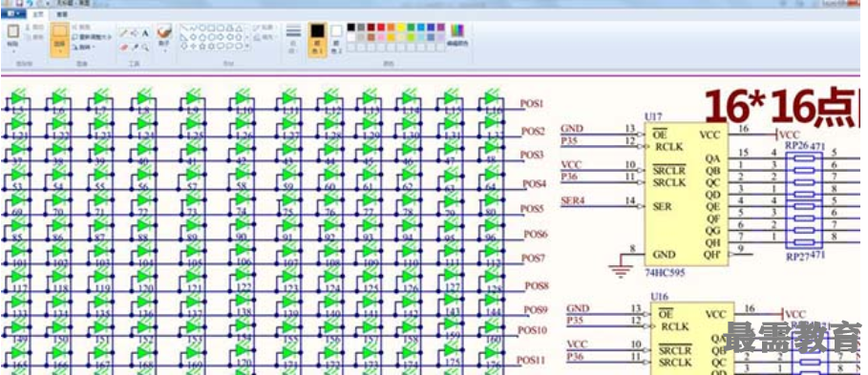Select the Fill with color bucket tool
The image size is (868, 375).
tap(134, 32)
